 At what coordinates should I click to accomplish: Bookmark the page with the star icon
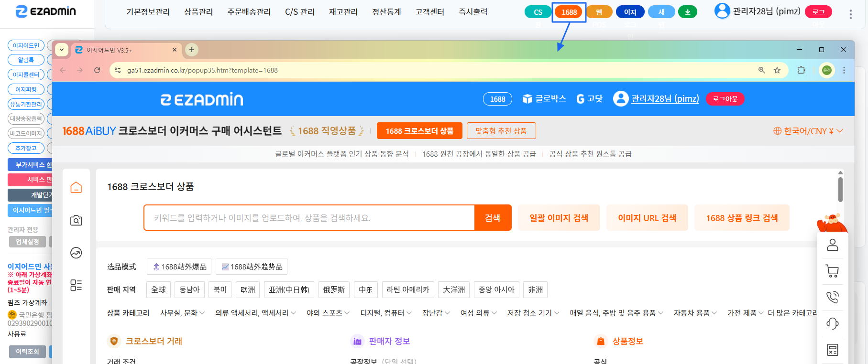[777, 70]
